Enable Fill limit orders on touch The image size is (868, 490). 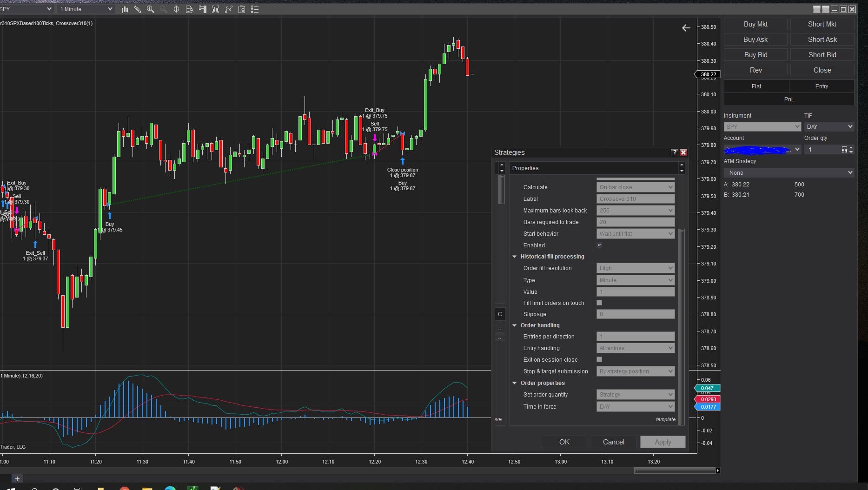599,303
